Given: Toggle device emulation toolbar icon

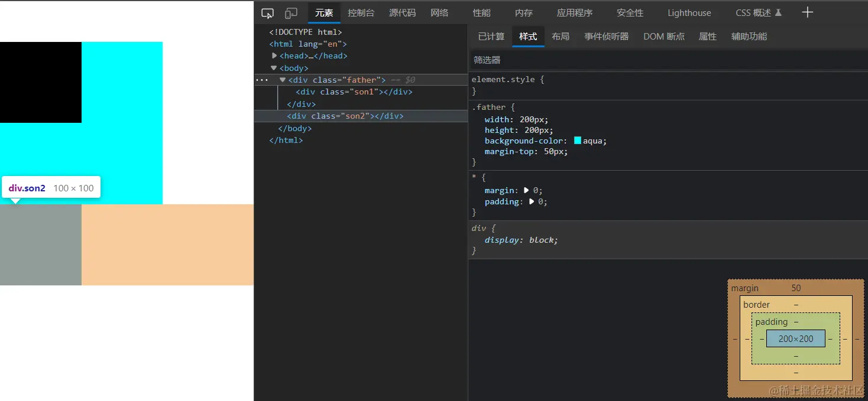Looking at the screenshot, I should [291, 13].
